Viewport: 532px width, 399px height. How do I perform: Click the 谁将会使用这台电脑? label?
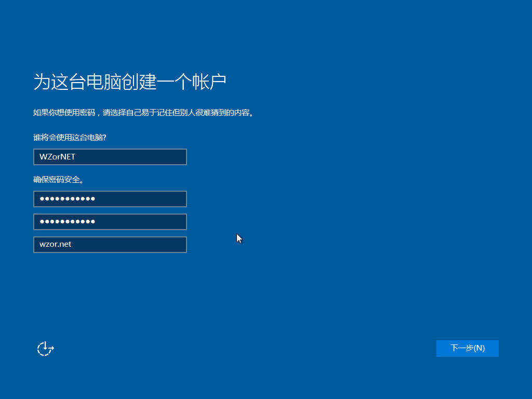(73, 137)
